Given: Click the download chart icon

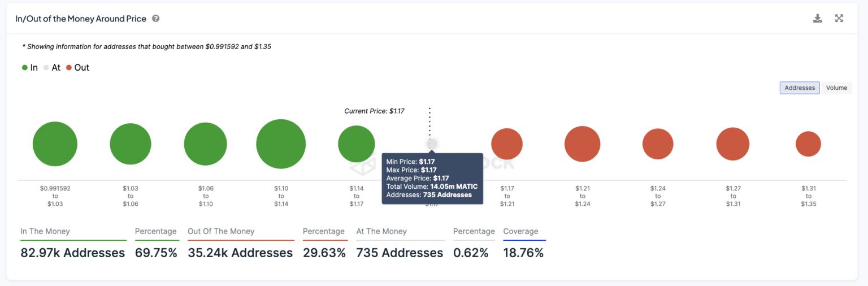Looking at the screenshot, I should 817,19.
